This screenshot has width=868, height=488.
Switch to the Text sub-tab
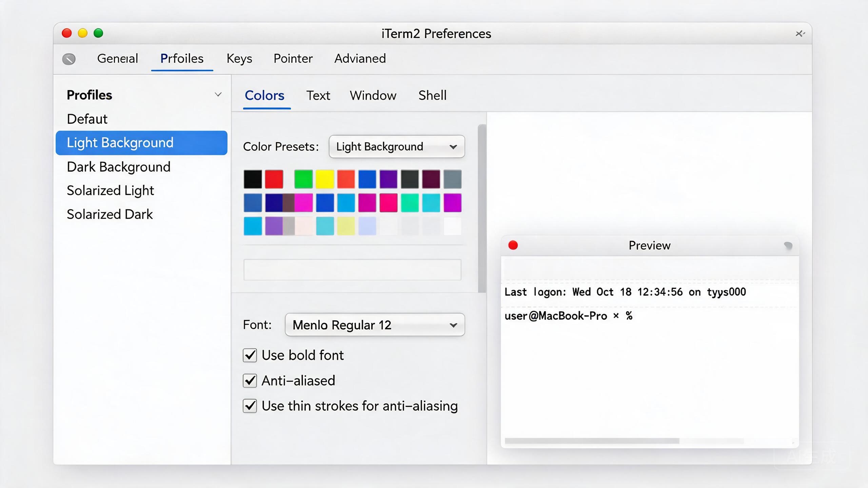(318, 95)
